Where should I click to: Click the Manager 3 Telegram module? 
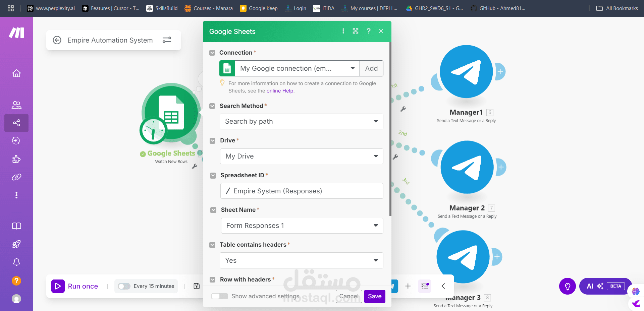[x=463, y=257]
